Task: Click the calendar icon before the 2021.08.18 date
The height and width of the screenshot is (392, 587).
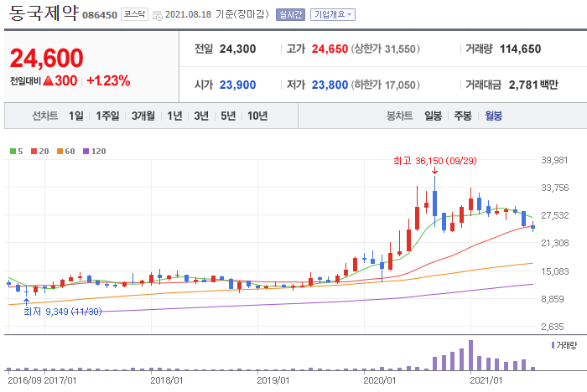Action: point(158,16)
